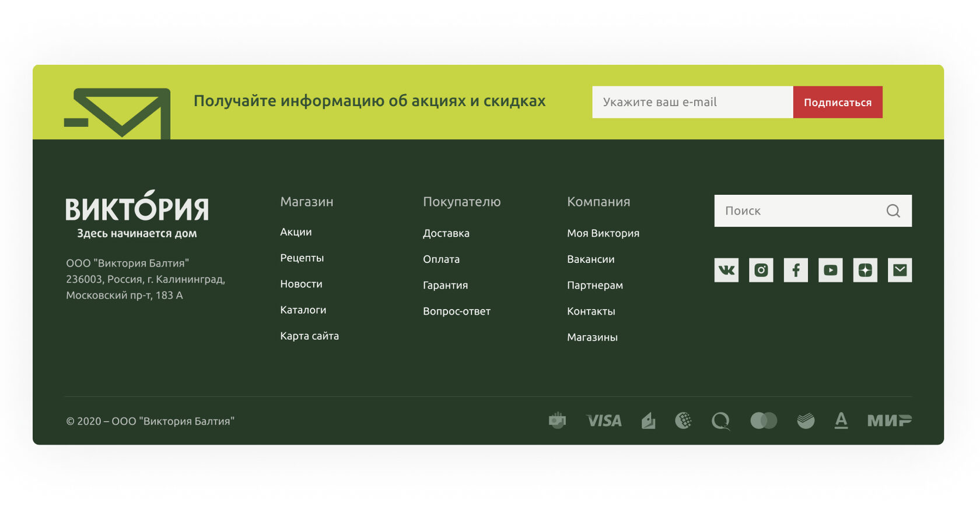This screenshot has width=980, height=512.
Task: Click the mail icon in social row
Action: 900,270
